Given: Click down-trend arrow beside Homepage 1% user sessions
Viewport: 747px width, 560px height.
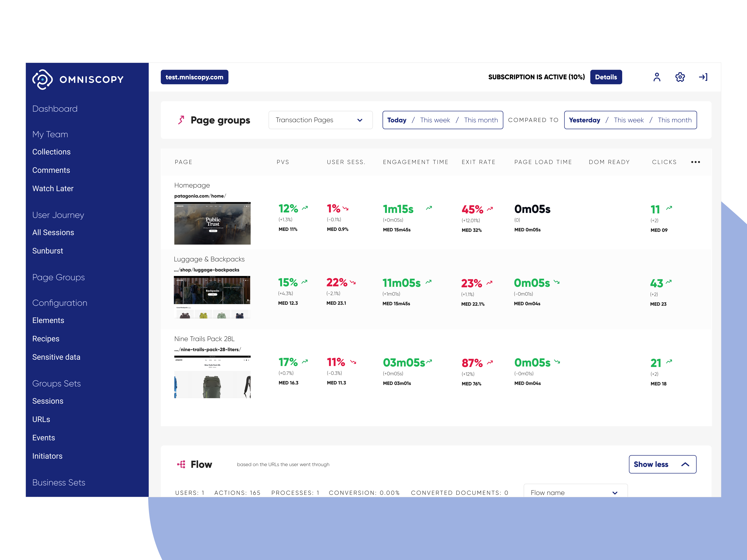Looking at the screenshot, I should (x=345, y=209).
